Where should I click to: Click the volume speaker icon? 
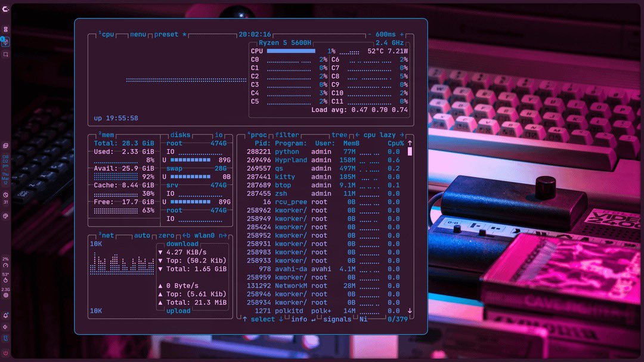[5, 327]
